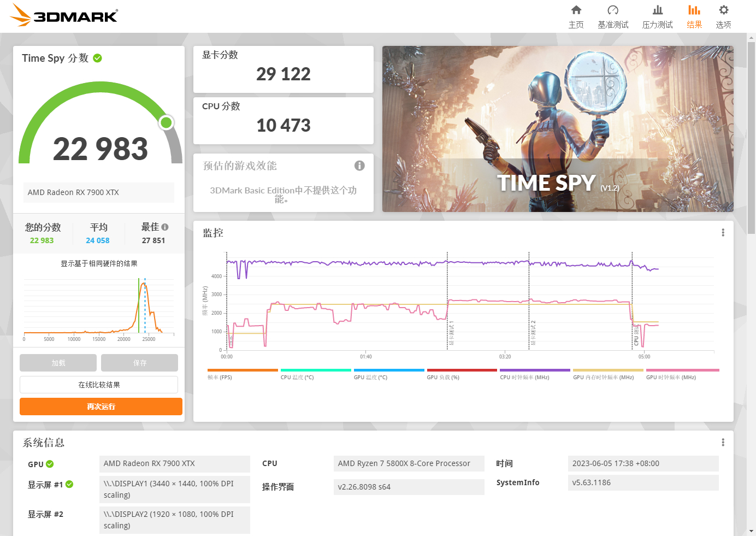Click the SystemInfo v5.63.1186 value
The width and height of the screenshot is (756, 536).
click(643, 482)
